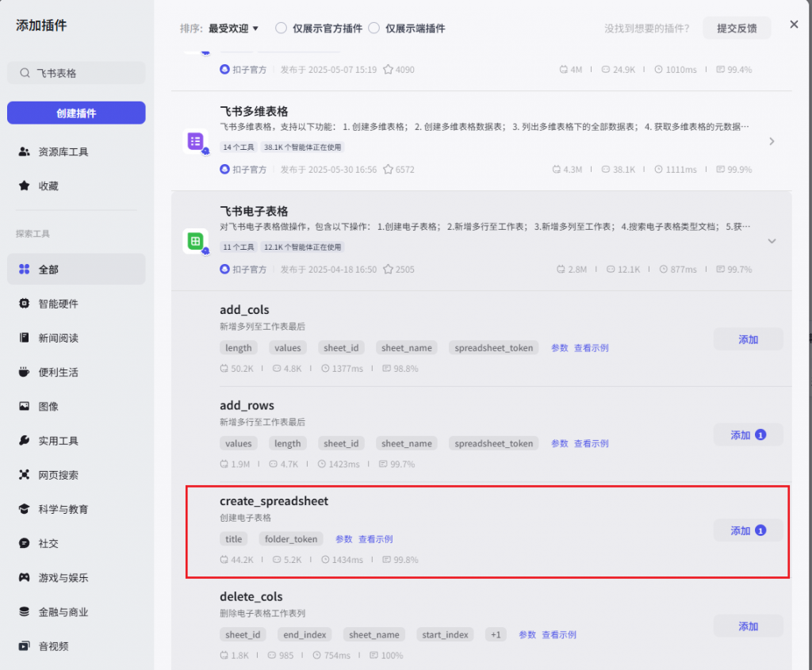Image resolution: width=812 pixels, height=670 pixels.
Task: Open 查看示例 link for add_cols
Action: click(591, 348)
